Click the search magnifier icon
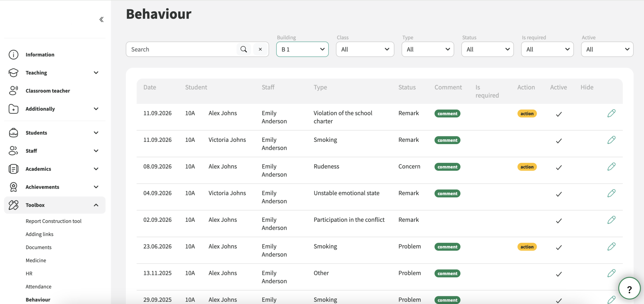Image resolution: width=644 pixels, height=304 pixels. tap(244, 49)
